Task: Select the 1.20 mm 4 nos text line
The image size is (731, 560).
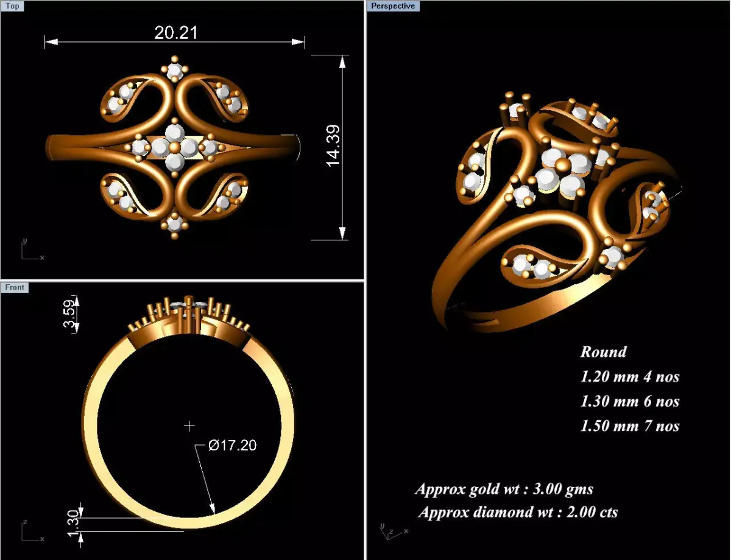Action: [x=630, y=376]
